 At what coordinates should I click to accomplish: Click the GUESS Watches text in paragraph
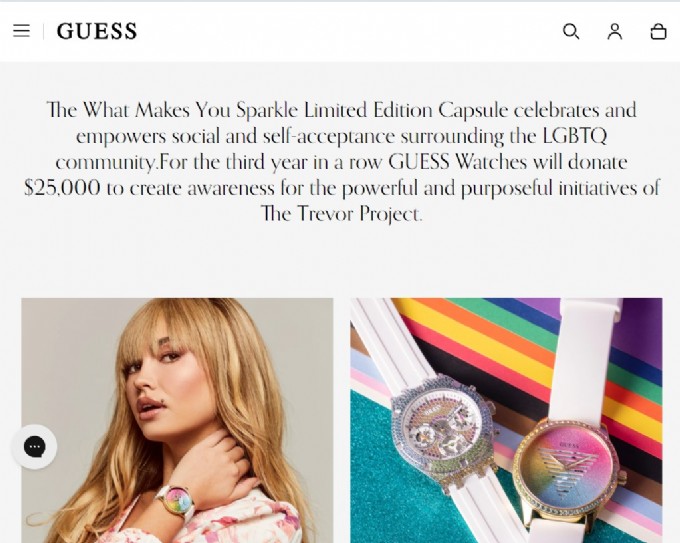[x=457, y=162]
